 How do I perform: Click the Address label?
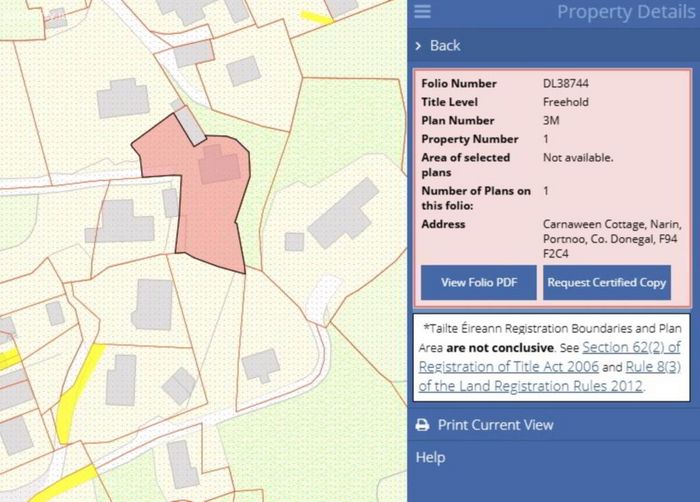443,224
